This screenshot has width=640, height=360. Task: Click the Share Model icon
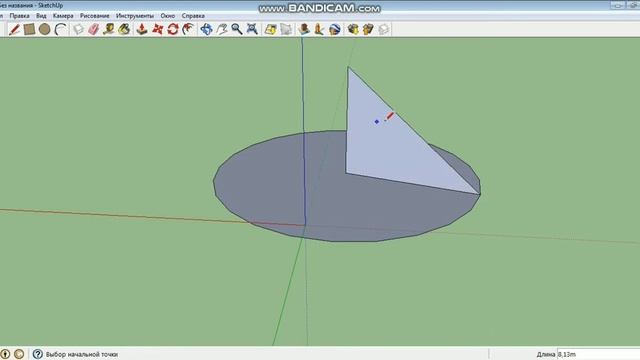(x=368, y=29)
